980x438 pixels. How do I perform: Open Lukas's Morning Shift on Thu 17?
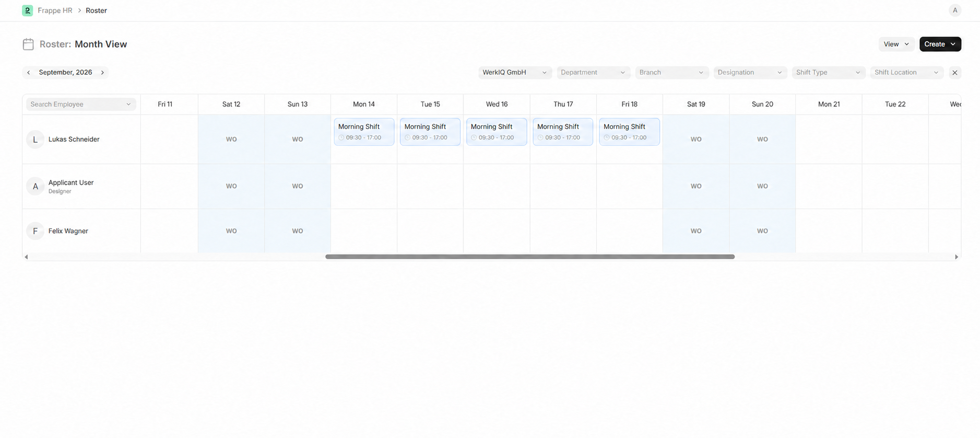coord(563,132)
